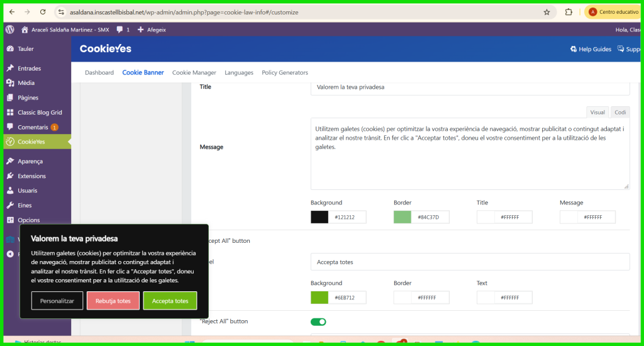The width and height of the screenshot is (644, 346).
Task: Open browser extensions puzzle icon
Action: 569,12
